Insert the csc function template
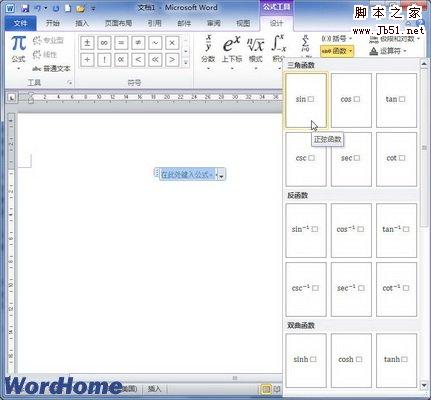The width and height of the screenshot is (431, 400). [x=306, y=159]
